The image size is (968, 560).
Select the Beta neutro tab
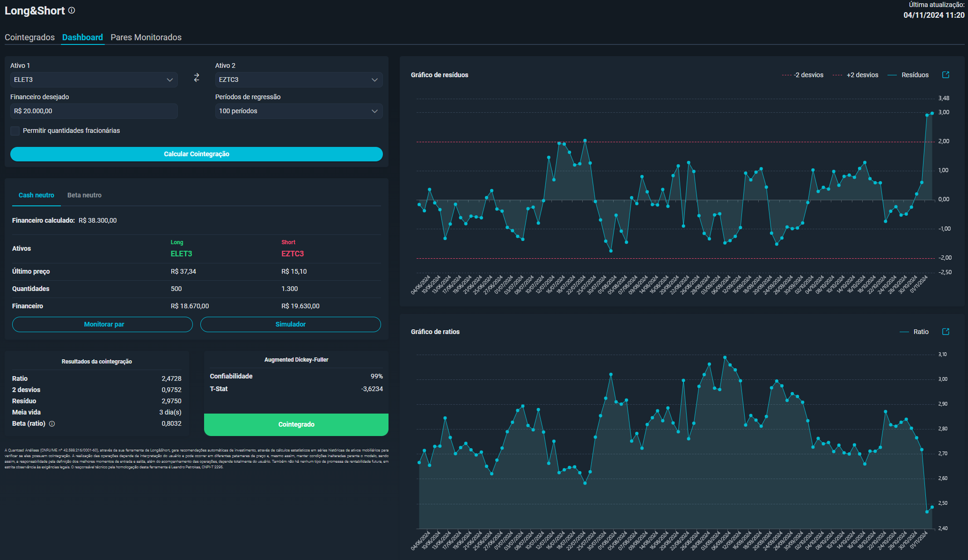pos(84,196)
